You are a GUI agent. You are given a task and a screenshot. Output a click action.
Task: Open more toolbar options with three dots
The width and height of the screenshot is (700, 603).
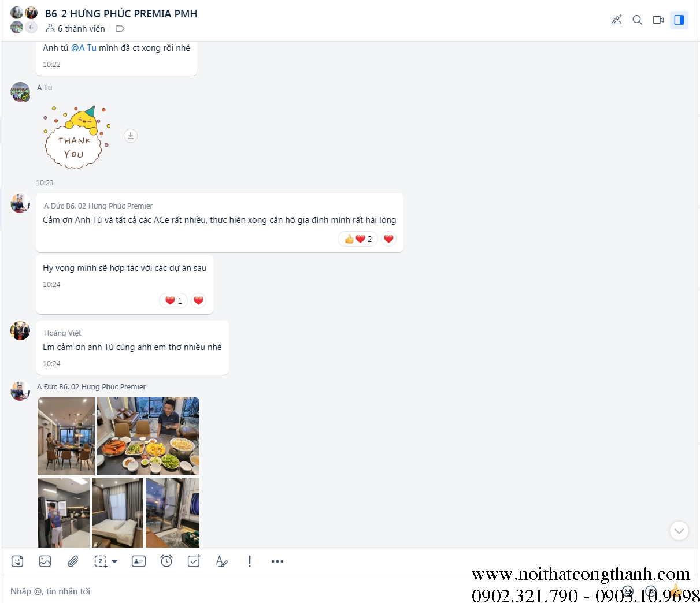(x=277, y=561)
